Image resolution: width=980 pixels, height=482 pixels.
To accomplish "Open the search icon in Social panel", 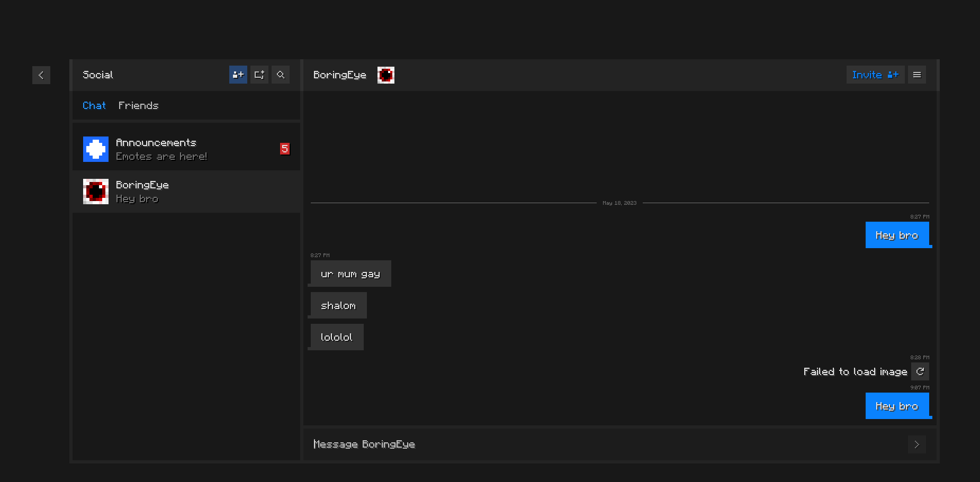I will pyautogui.click(x=281, y=75).
